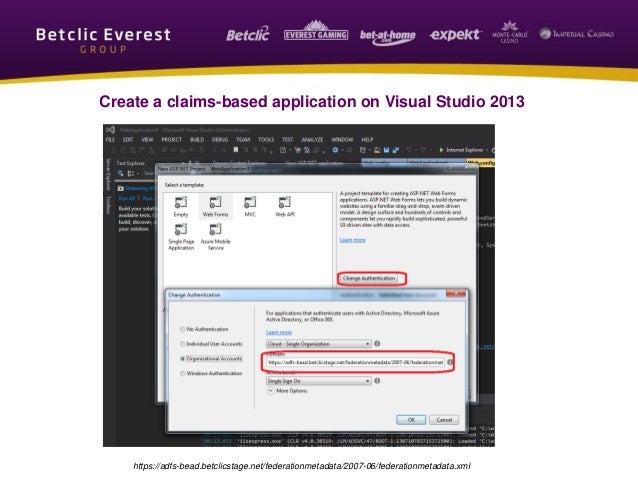Click the green Start debugging arrow
This screenshot has width=638, height=479.
coord(441,150)
